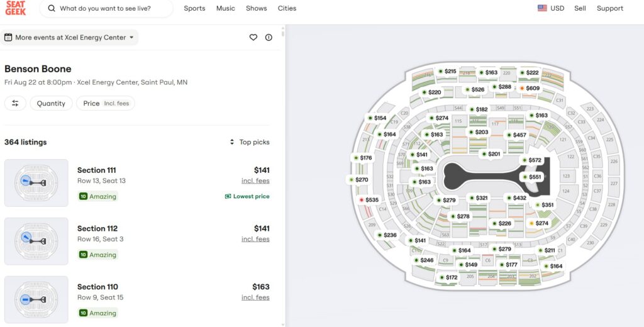
Task: Click incl. fees link for Section 112
Action: point(255,239)
